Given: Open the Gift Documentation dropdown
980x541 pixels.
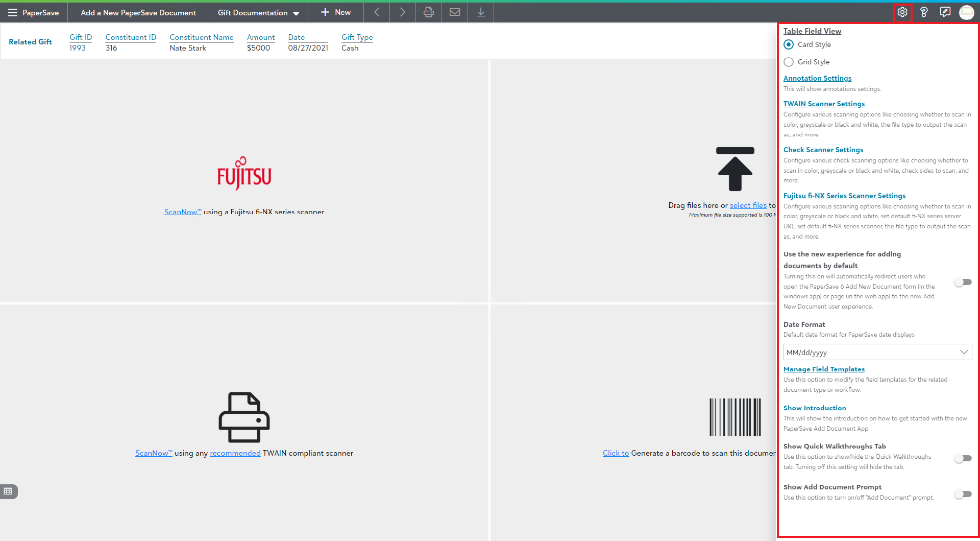Looking at the screenshot, I should tap(258, 13).
